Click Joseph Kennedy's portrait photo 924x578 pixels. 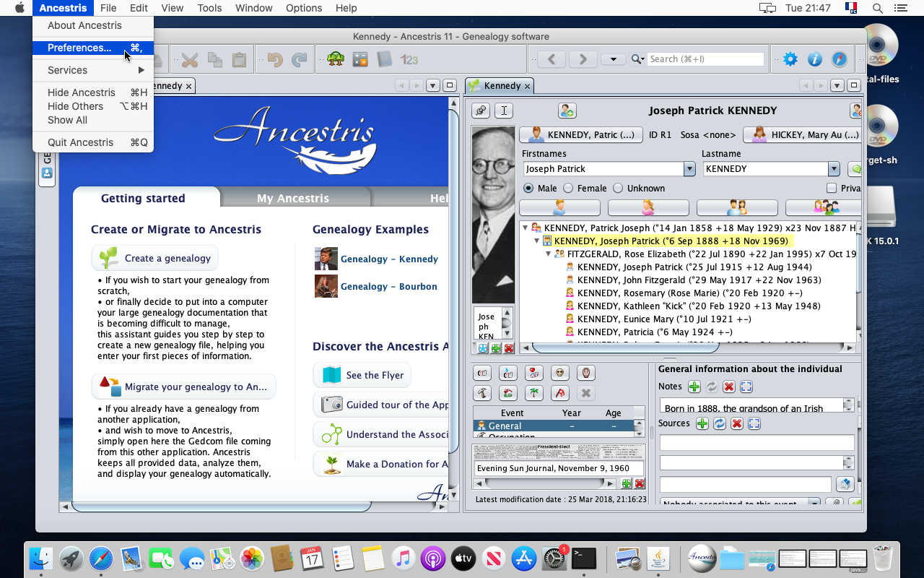[x=493, y=215]
